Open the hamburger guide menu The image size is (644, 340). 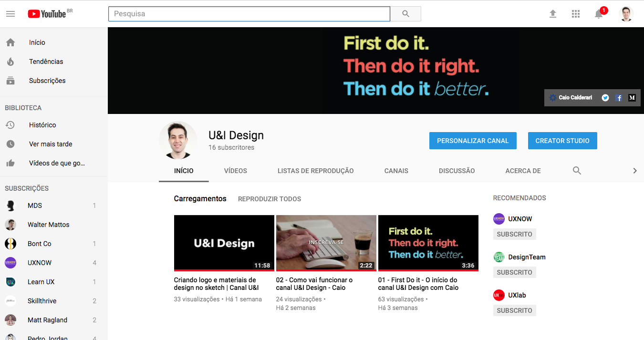[10, 14]
